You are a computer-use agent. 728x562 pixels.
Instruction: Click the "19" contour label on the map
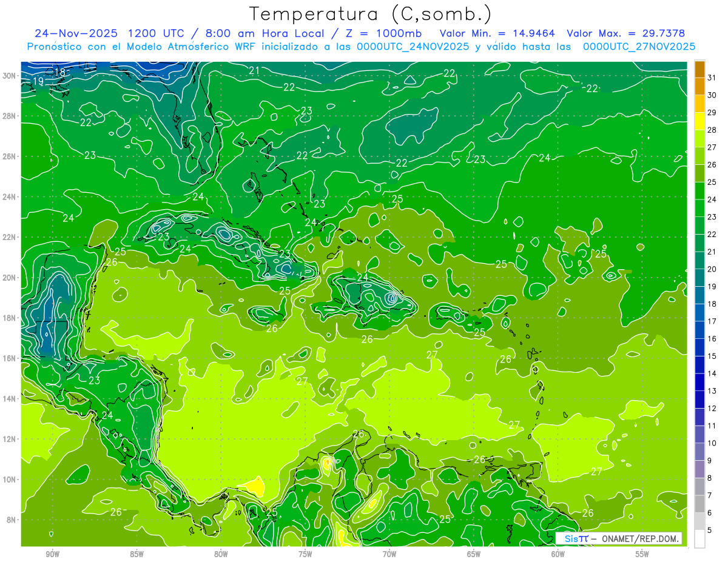pyautogui.click(x=38, y=81)
